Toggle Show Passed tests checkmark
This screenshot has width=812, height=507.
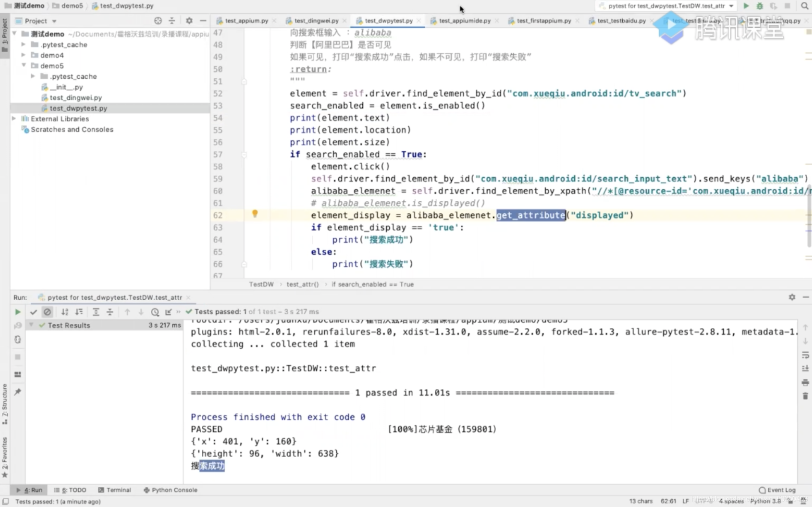point(33,312)
